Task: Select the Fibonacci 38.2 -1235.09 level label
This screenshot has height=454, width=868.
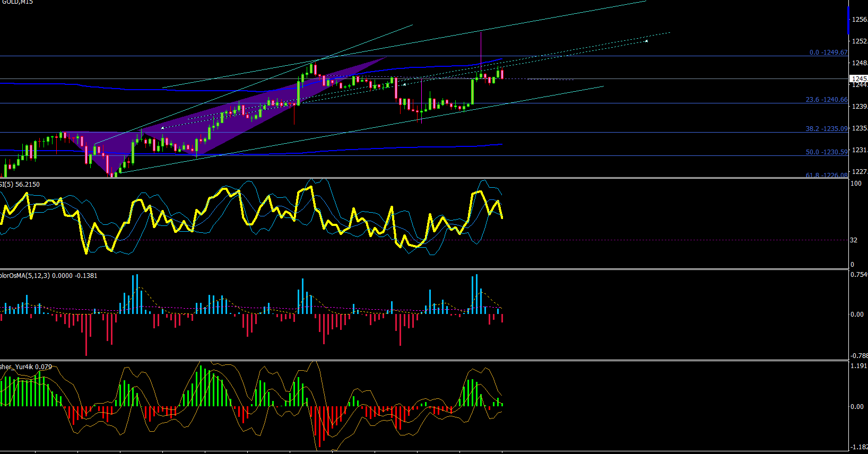Action: click(x=827, y=129)
